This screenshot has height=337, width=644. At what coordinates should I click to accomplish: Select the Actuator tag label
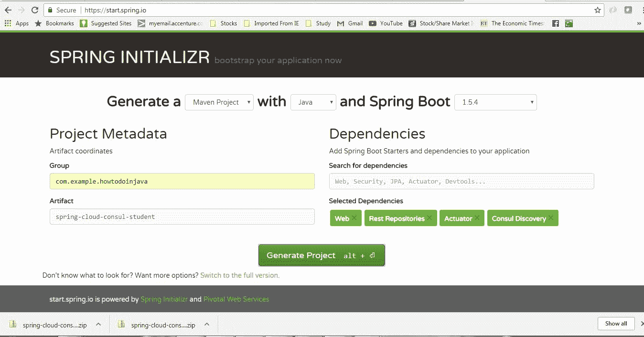[458, 218]
